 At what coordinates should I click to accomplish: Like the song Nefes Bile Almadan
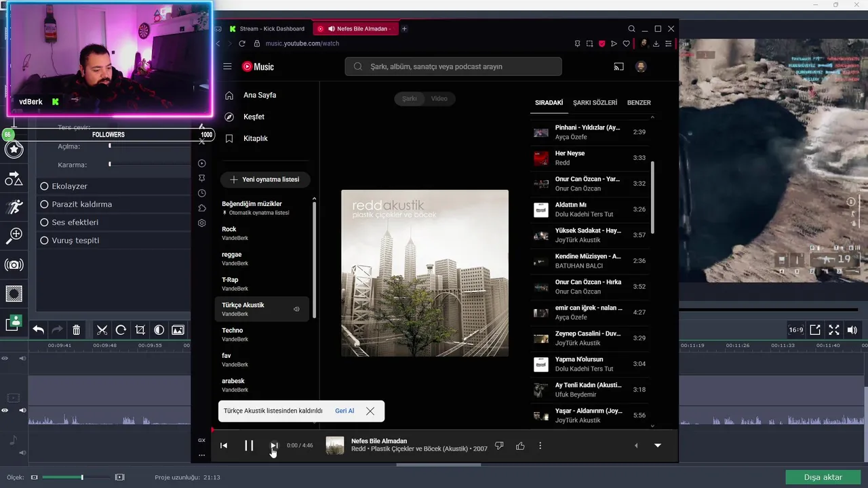click(520, 445)
